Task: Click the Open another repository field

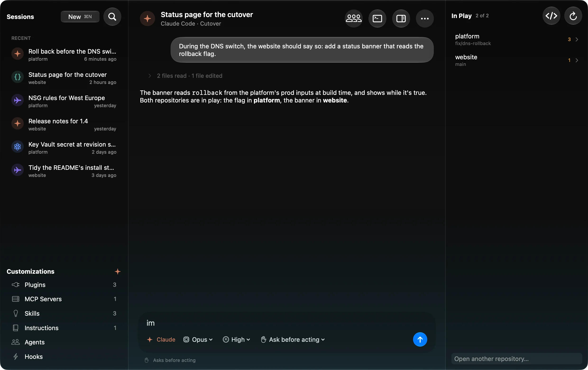Action: point(516,359)
